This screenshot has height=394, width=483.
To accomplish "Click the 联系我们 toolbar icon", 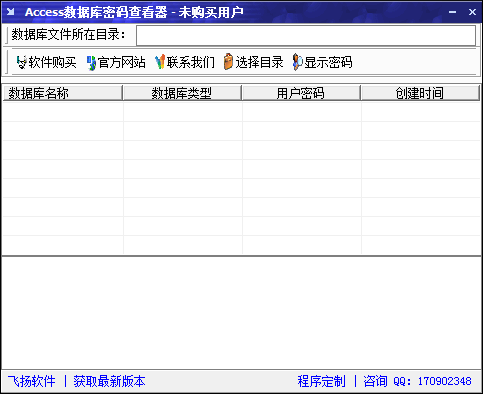I will (160, 62).
